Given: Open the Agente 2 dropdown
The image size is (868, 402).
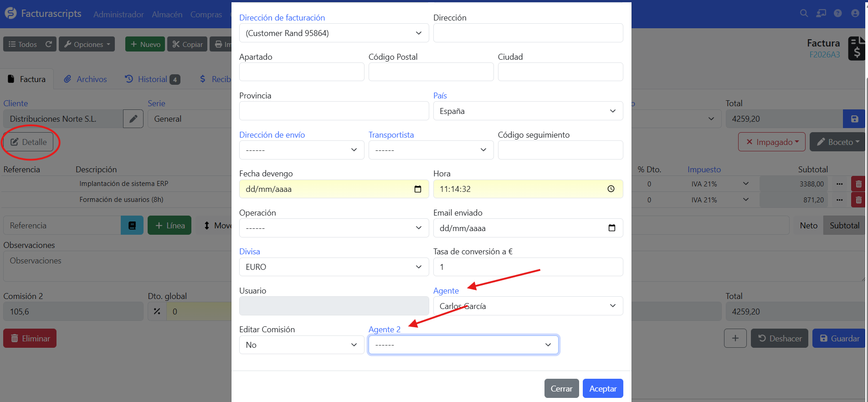Looking at the screenshot, I should click(x=463, y=345).
